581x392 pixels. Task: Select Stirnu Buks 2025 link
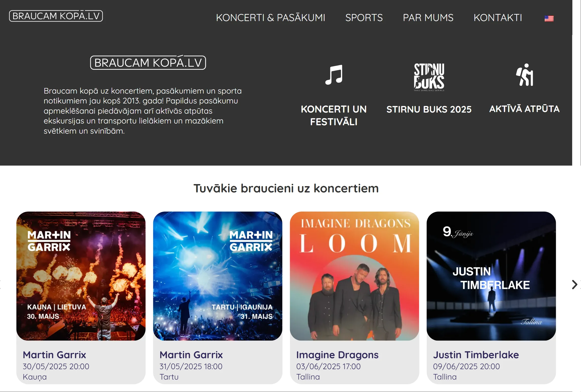pos(429,109)
